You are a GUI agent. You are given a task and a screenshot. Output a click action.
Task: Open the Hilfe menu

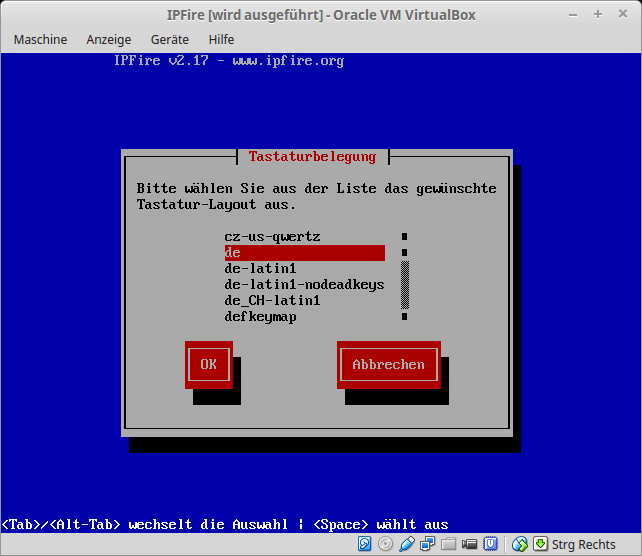tap(221, 40)
